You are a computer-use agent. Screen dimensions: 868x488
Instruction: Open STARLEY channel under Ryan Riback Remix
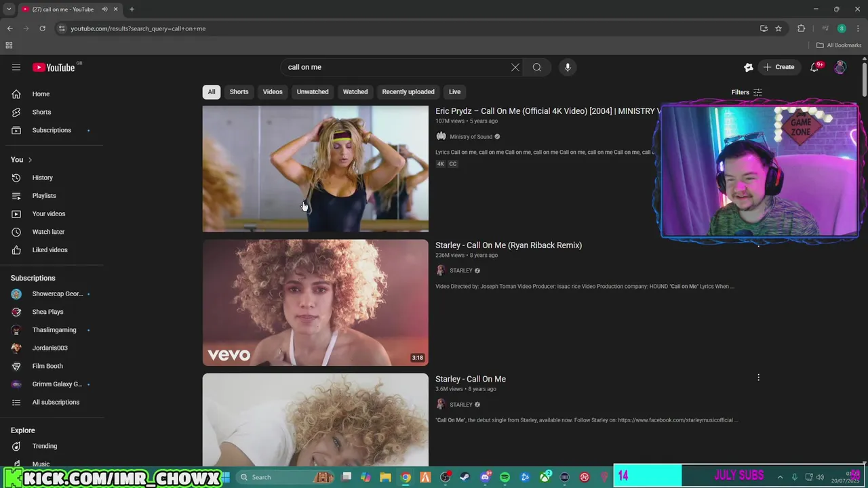(x=461, y=270)
